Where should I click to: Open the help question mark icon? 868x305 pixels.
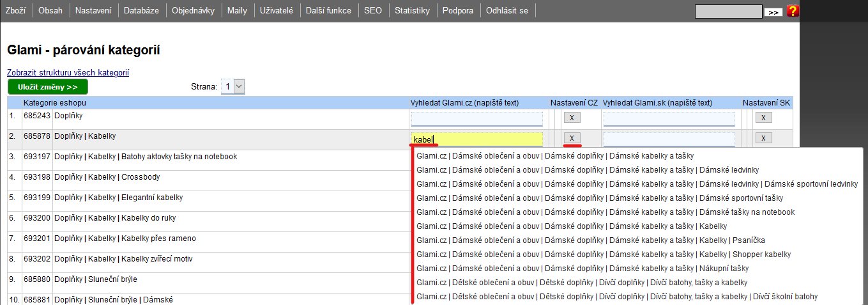pos(793,11)
